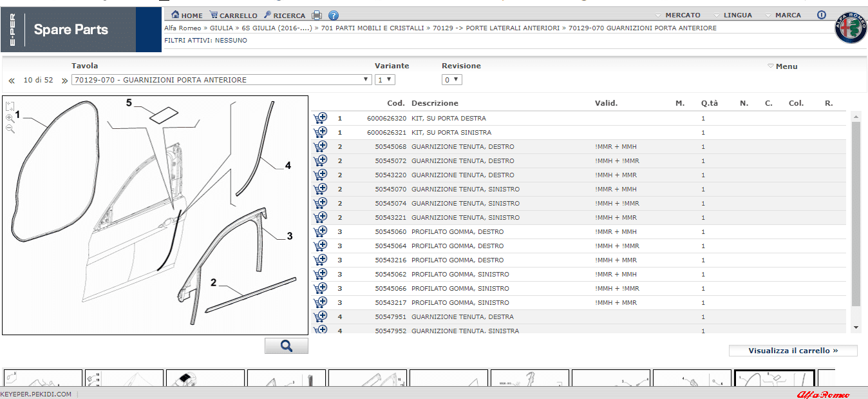868x399 pixels.
Task: Click the magnifier button below the diagram
Action: coord(287,346)
